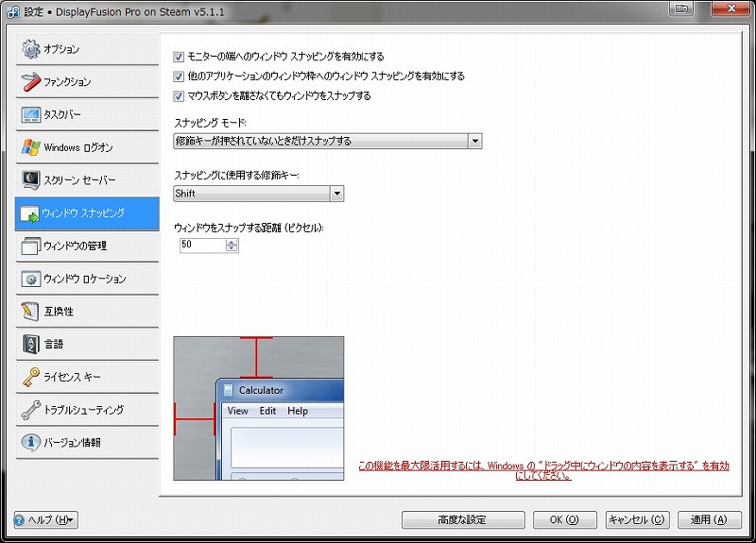Image resolution: width=756 pixels, height=543 pixels.
Task: Click the window location gear icon
Action: click(x=30, y=279)
